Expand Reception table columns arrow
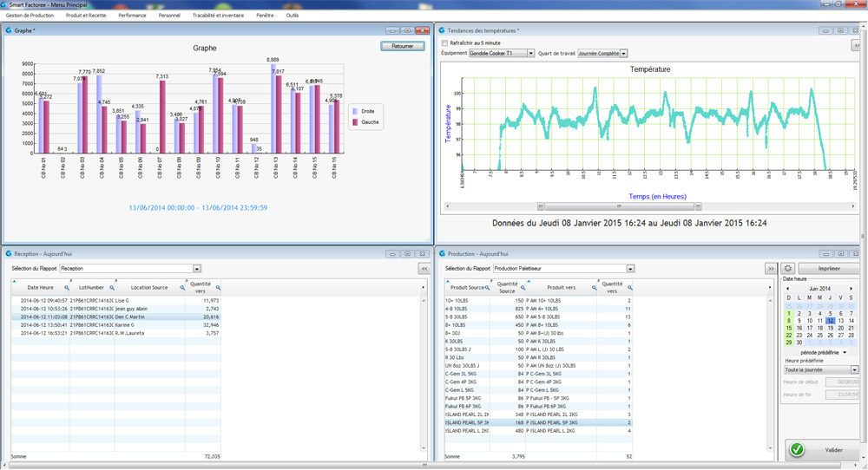Viewport: 868px width, 470px height. pyautogui.click(x=424, y=287)
